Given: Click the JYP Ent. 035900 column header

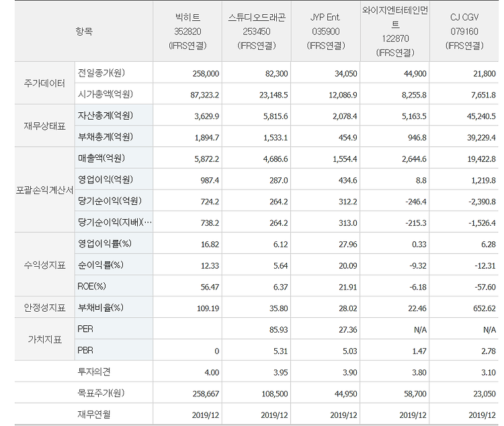Looking at the screenshot, I should (326, 31).
